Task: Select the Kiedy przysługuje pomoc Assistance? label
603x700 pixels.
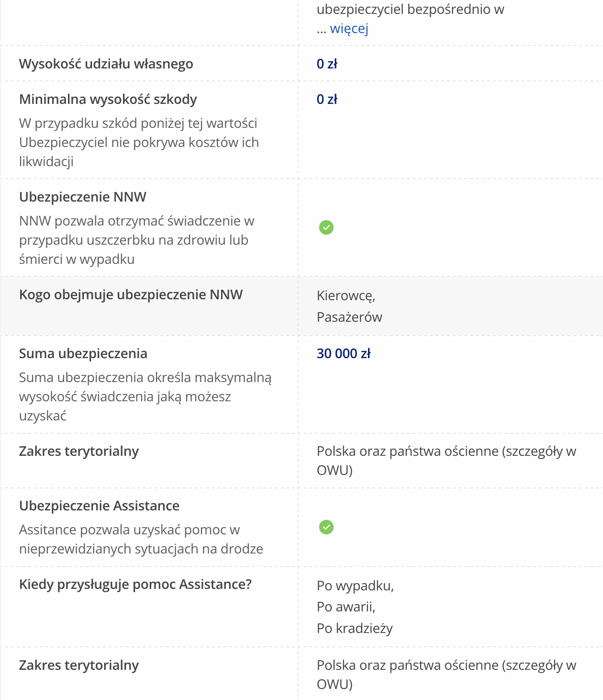Action: (x=135, y=584)
